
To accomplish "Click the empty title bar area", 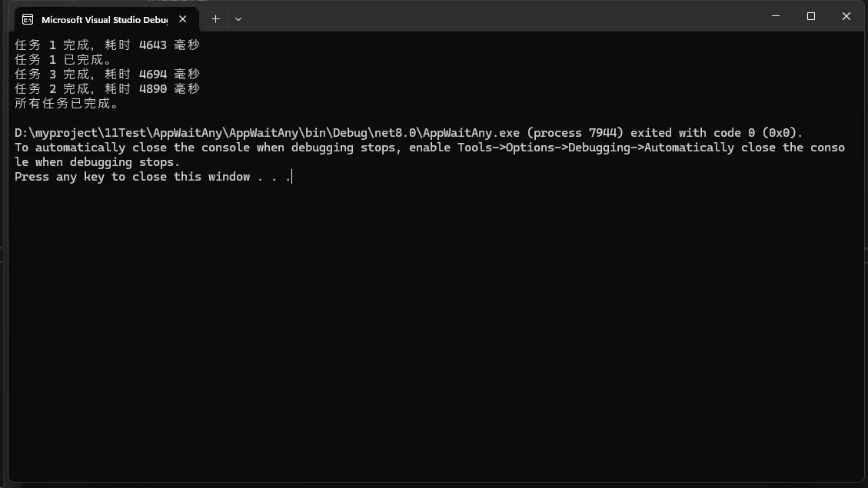I will click(500, 17).
